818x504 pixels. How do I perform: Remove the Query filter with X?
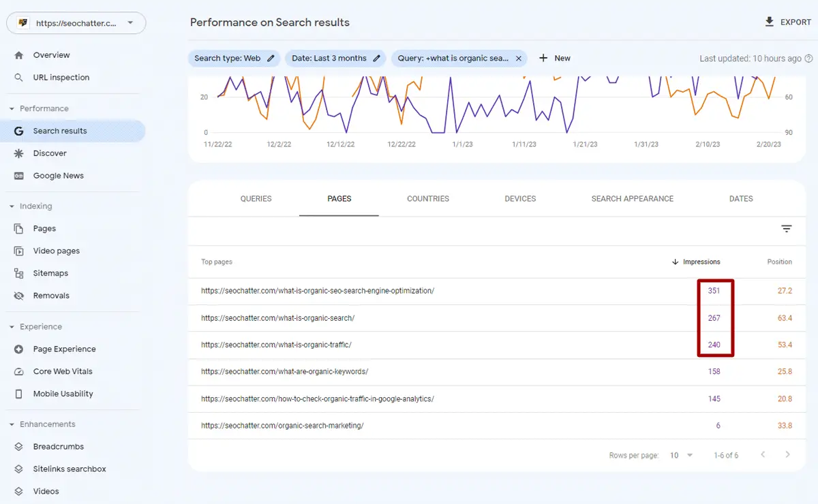(x=519, y=59)
